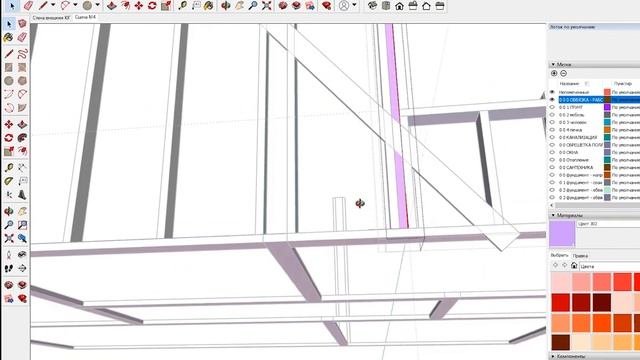Switch to the Сцена №4 scene tab

(85, 18)
